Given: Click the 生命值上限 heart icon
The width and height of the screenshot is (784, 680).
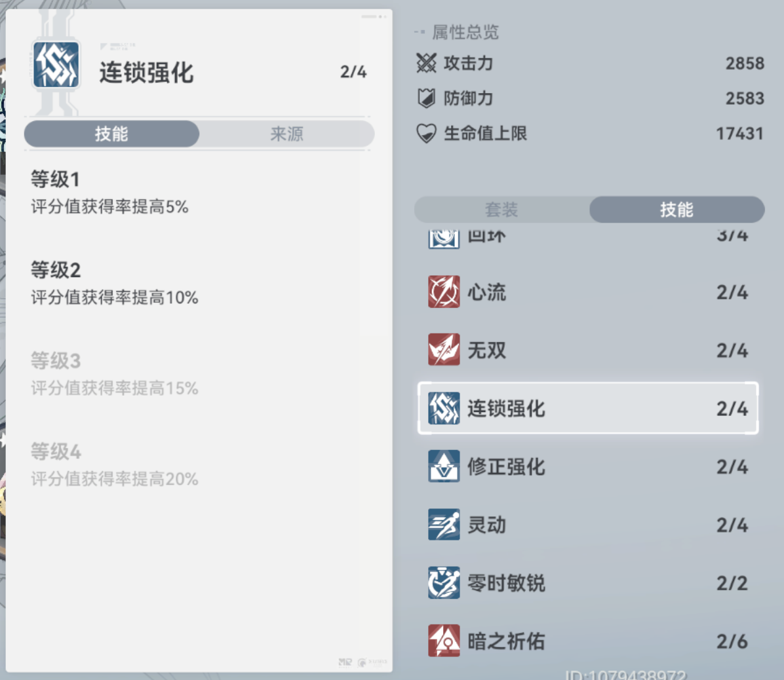Looking at the screenshot, I should [426, 134].
